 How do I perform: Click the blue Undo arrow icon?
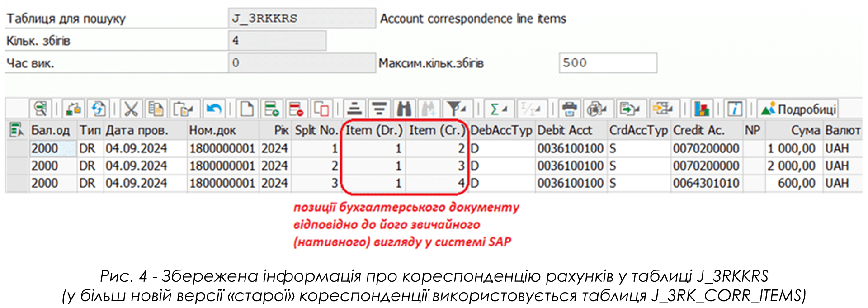tap(213, 109)
